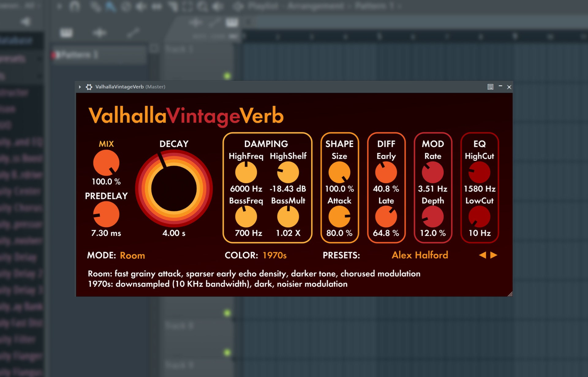
Task: Click the plugin window grid icon
Action: click(x=490, y=87)
